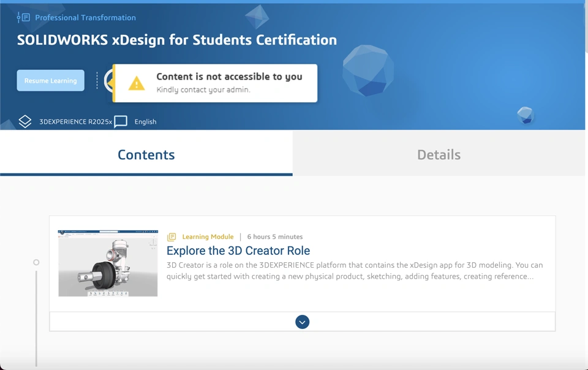Viewport: 588px width, 370px height.
Task: Expand the module with the down chevron
Action: click(302, 322)
